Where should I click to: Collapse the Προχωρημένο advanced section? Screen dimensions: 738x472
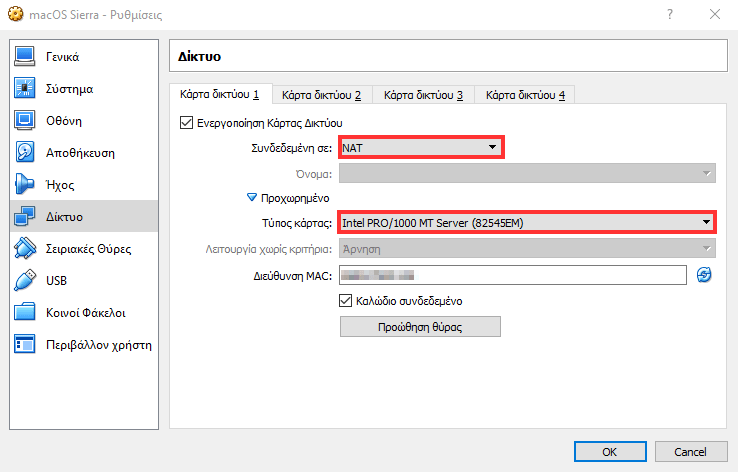point(252,198)
